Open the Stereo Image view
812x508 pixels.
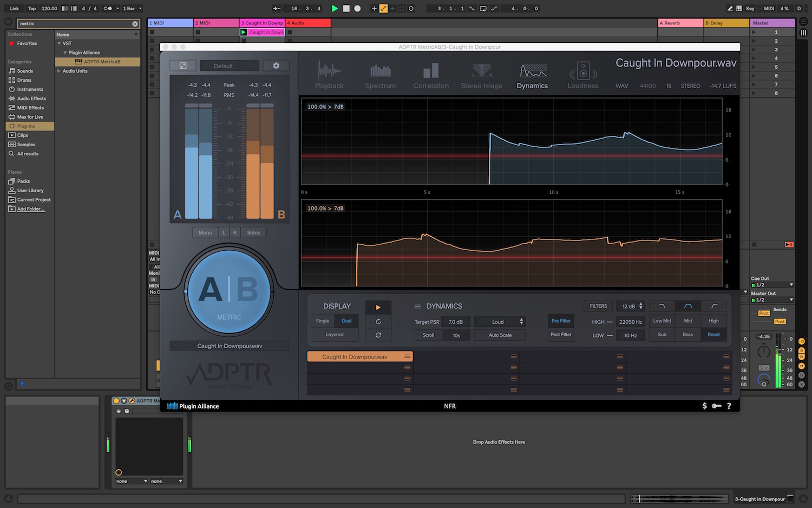tap(481, 76)
